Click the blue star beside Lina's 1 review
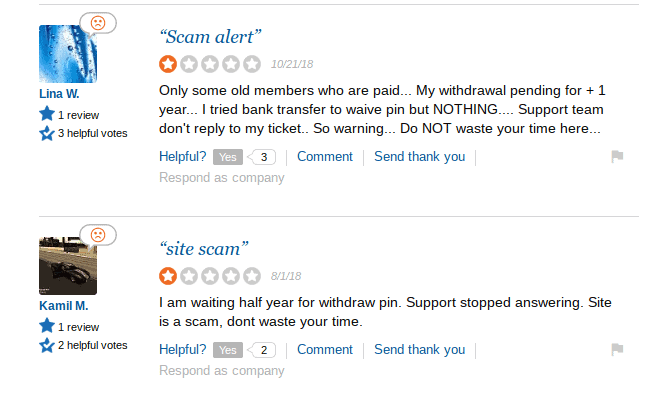This screenshot has width=654, height=395. pyautogui.click(x=47, y=114)
